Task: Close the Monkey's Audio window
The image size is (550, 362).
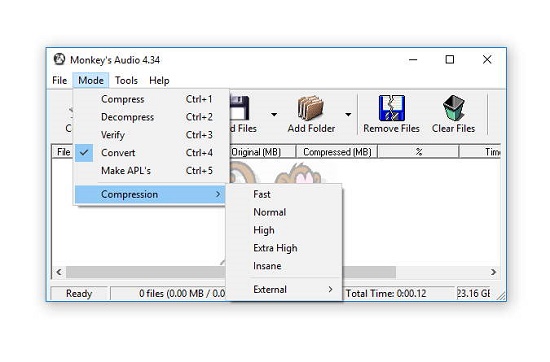Action: 487,59
